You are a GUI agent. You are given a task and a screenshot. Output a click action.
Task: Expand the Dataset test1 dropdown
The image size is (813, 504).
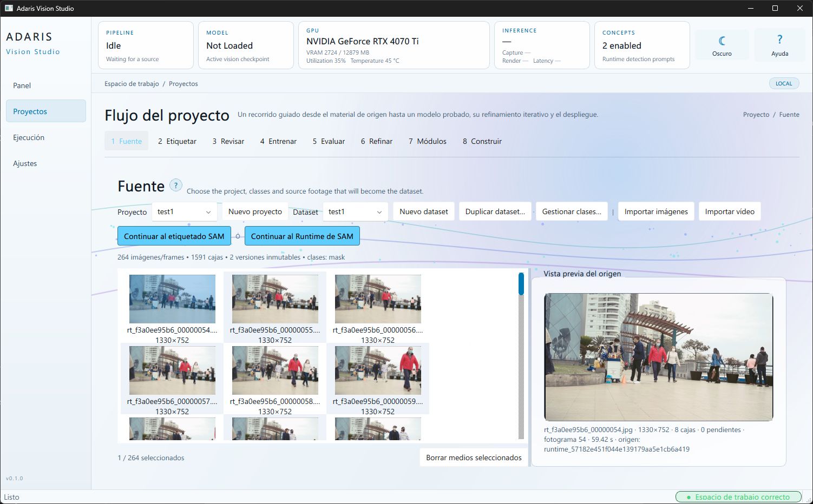click(x=355, y=211)
